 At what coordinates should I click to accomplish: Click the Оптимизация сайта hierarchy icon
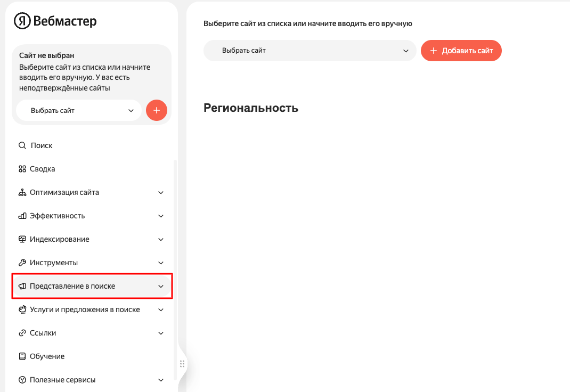click(x=22, y=193)
